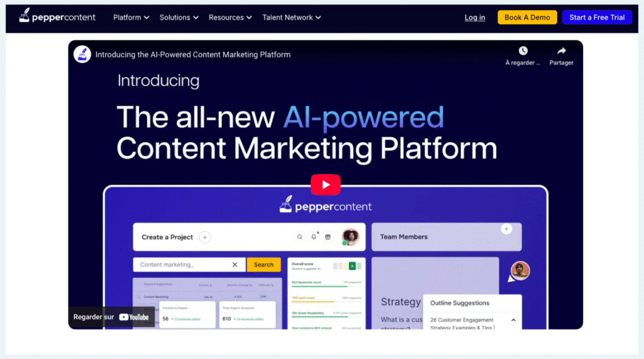Expand the Solutions dropdown menu

pos(179,18)
